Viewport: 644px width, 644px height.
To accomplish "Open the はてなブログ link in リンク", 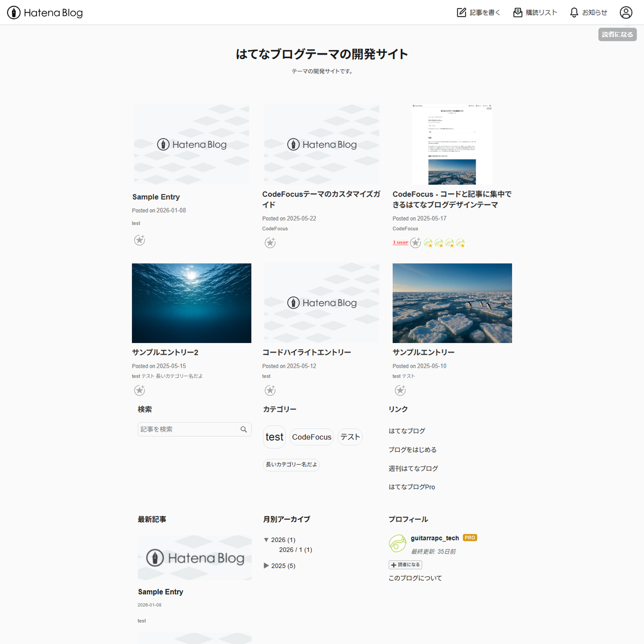I will click(x=407, y=431).
